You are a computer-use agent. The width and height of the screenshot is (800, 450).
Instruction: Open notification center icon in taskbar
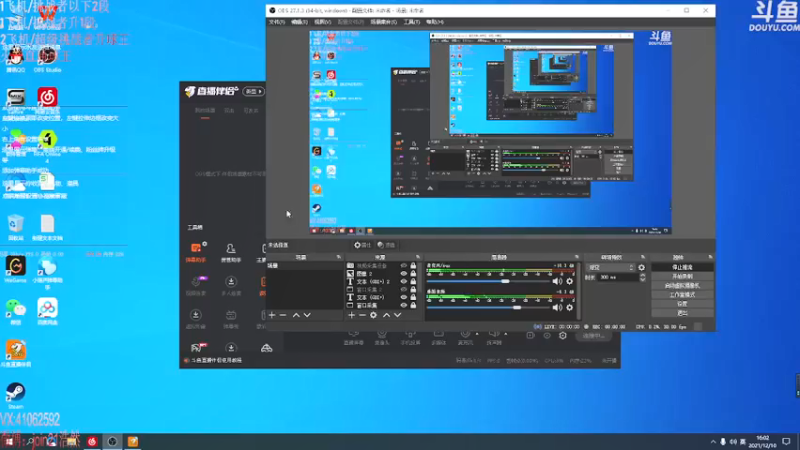(786, 441)
